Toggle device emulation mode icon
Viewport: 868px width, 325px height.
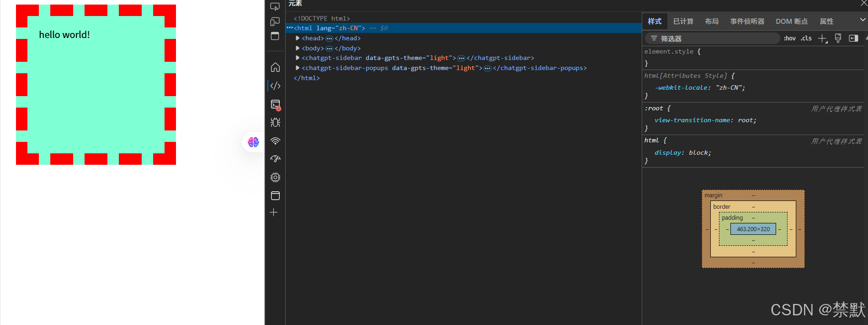[x=275, y=22]
